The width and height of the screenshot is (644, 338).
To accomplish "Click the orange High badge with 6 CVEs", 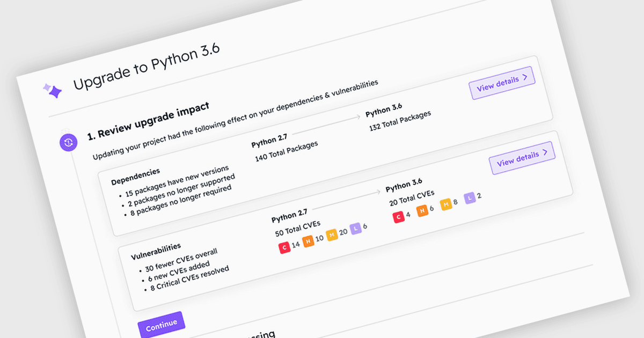I will tap(422, 210).
